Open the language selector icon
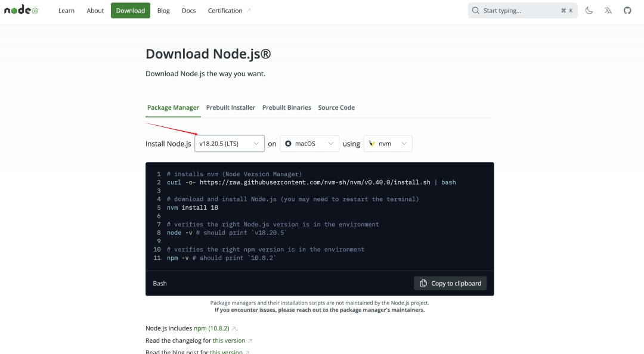Viewport: 644px width, 354px height. (x=608, y=11)
